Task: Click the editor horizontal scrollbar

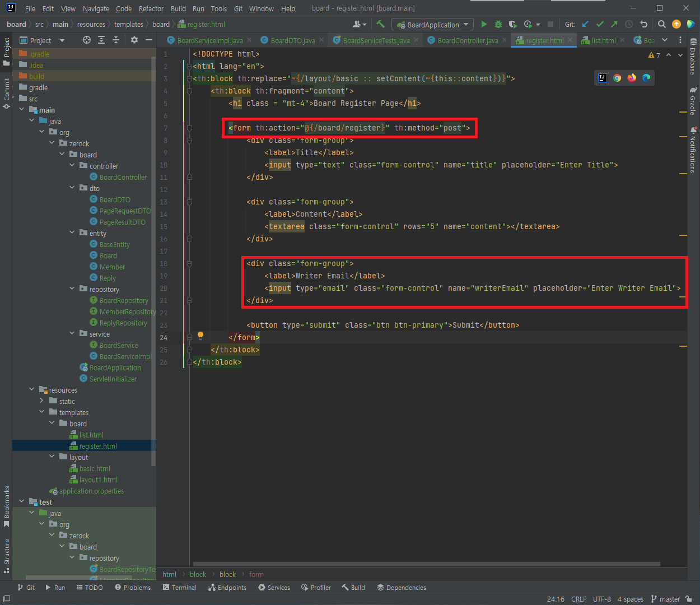Action: (427, 564)
